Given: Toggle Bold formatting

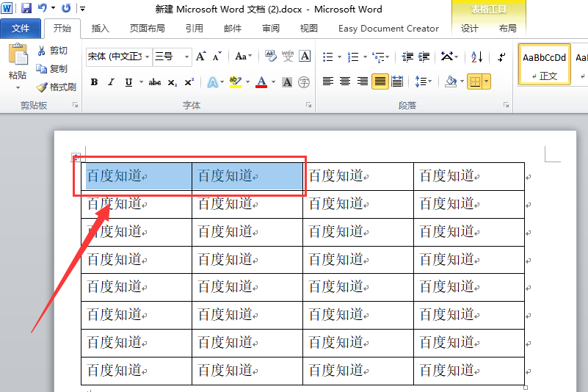Looking at the screenshot, I should tap(94, 82).
